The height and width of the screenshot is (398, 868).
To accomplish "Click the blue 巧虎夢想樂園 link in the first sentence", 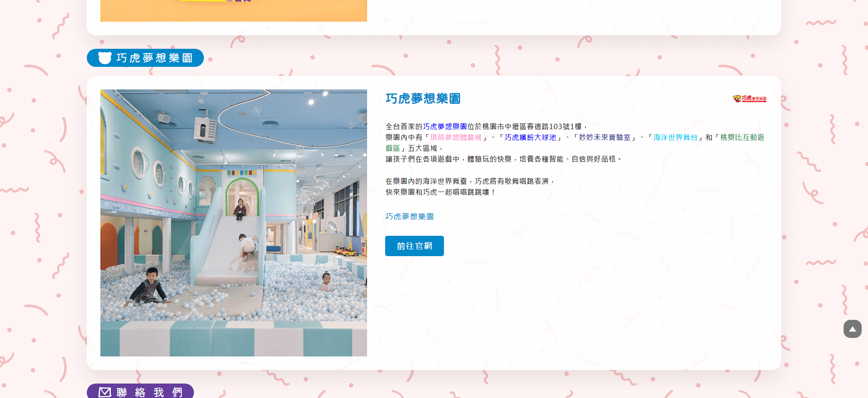I will click(445, 126).
